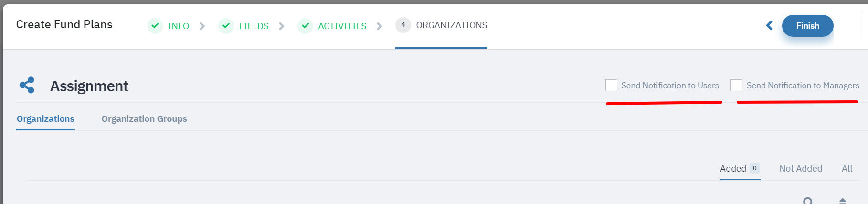The height and width of the screenshot is (204, 868).
Task: Jump to the ACTIVITIES step label
Action: pyautogui.click(x=342, y=26)
